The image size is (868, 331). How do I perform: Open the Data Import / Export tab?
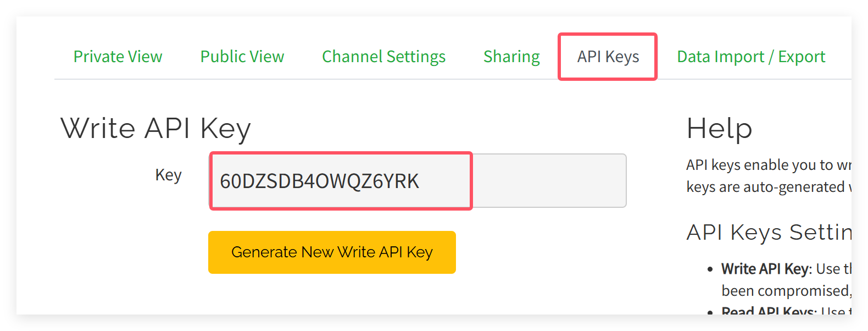coord(751,57)
